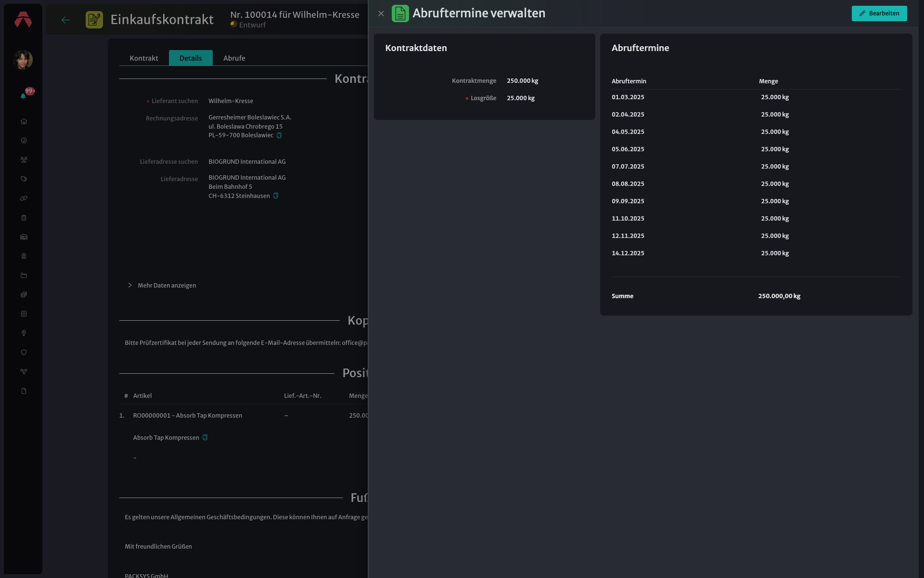The height and width of the screenshot is (578, 924).
Task: Select the 12.11.2025 Abruftermin row
Action: pyautogui.click(x=756, y=236)
